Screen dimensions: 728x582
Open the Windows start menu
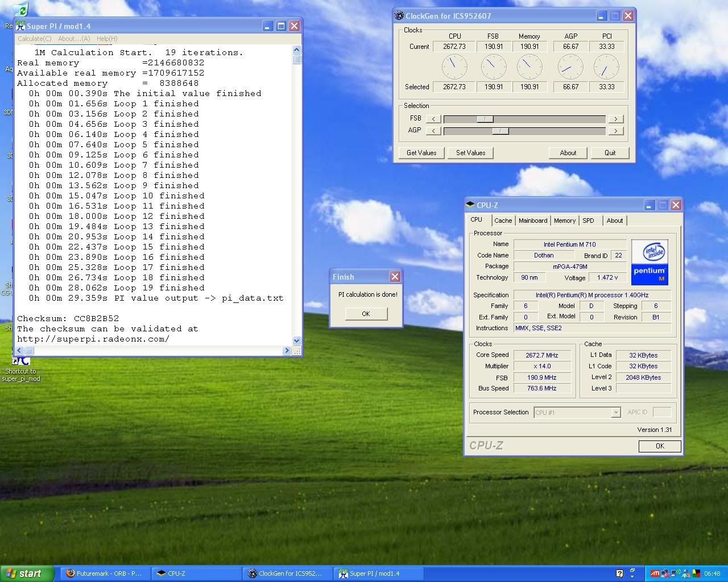pyautogui.click(x=27, y=573)
